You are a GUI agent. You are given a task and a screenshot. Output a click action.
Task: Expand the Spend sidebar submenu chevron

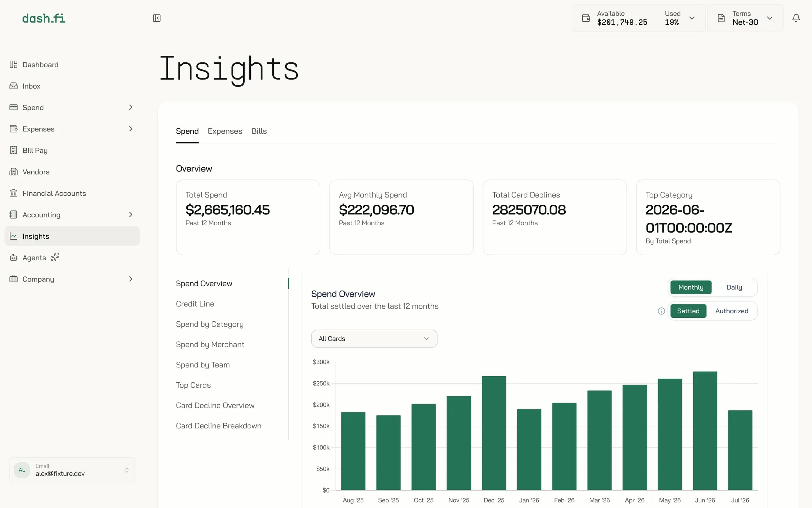[131, 107]
